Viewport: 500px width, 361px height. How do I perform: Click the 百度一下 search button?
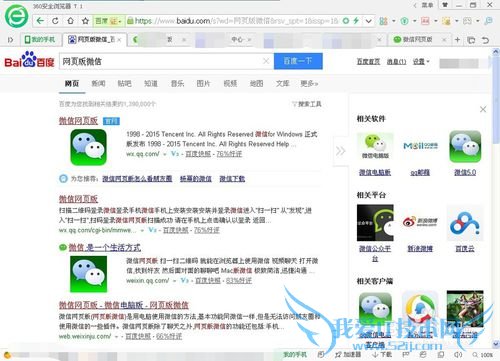(298, 61)
